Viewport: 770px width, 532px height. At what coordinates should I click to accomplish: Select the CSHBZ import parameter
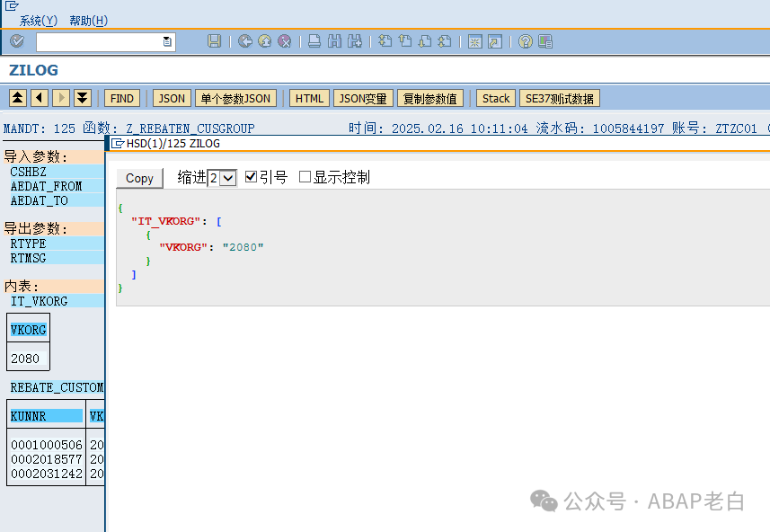pyautogui.click(x=29, y=172)
